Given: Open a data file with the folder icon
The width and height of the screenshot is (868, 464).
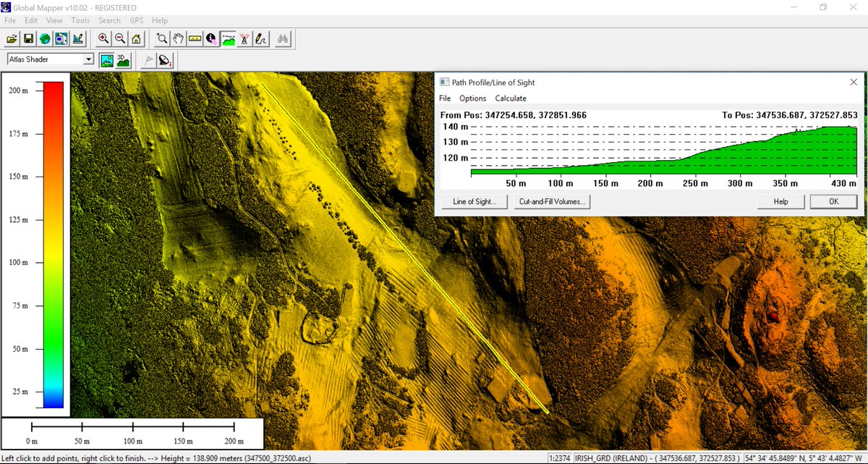Looking at the screenshot, I should 12,38.
